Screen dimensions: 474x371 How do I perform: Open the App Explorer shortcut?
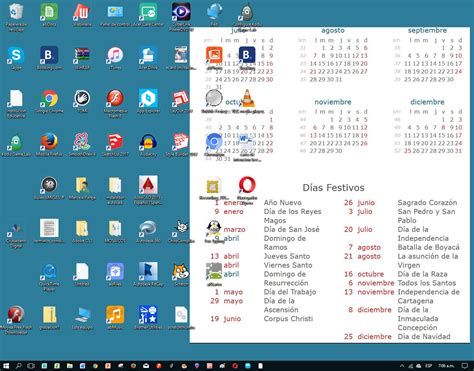[x=148, y=98]
